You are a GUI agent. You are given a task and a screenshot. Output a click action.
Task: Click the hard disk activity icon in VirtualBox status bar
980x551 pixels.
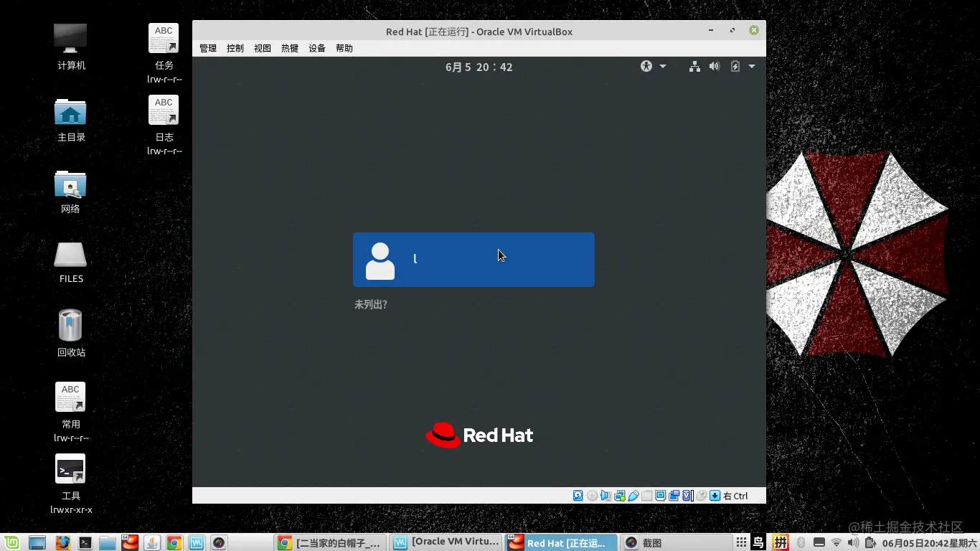(578, 496)
